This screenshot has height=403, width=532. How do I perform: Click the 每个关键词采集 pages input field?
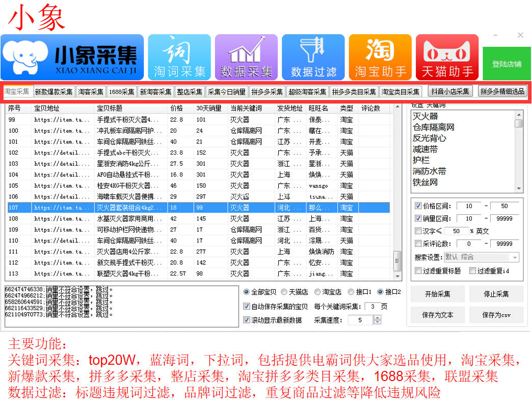coord(372,307)
